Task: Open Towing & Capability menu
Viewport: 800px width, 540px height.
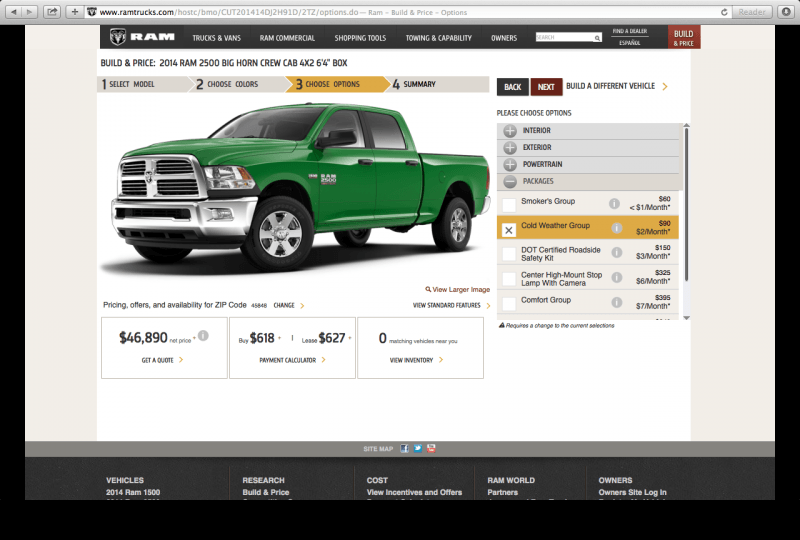Action: point(438,38)
